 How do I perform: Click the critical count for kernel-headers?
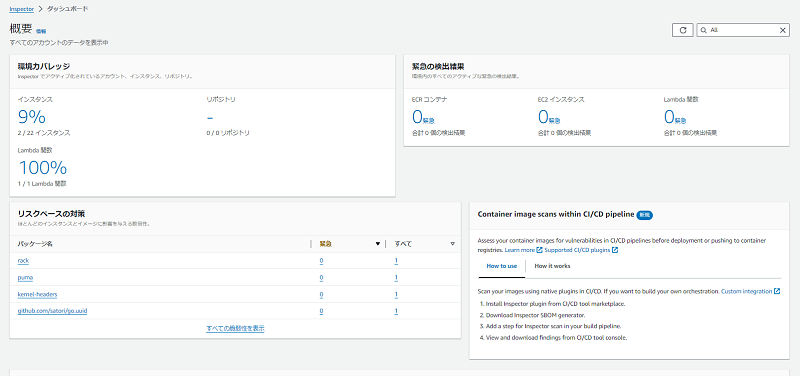(321, 294)
